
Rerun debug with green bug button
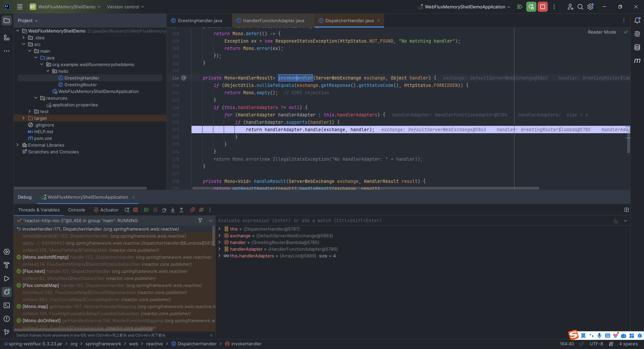(x=531, y=7)
